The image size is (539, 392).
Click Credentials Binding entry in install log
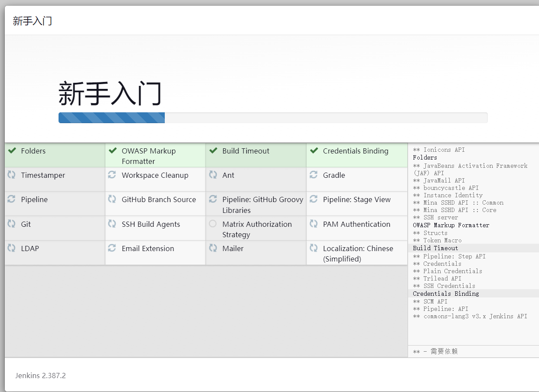coord(446,294)
